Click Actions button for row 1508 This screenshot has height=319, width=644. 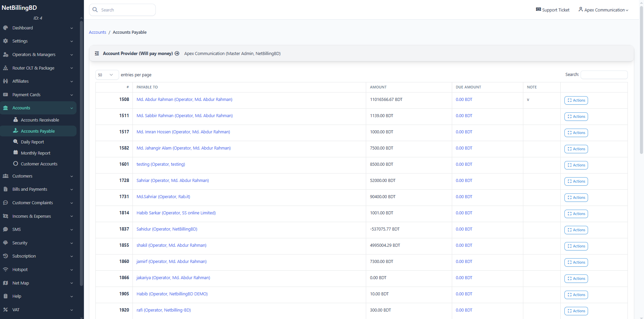tap(576, 100)
